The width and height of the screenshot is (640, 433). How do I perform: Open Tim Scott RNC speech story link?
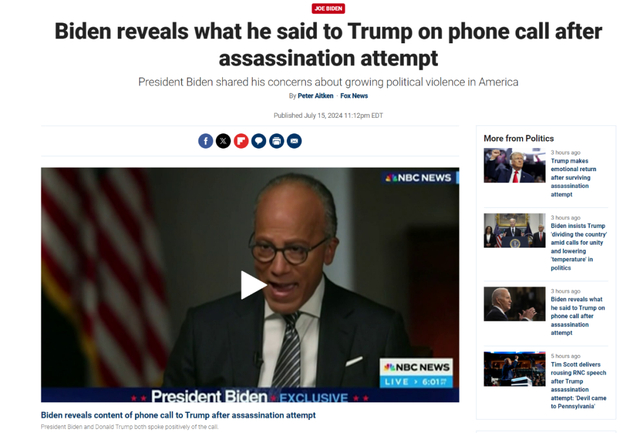point(578,385)
